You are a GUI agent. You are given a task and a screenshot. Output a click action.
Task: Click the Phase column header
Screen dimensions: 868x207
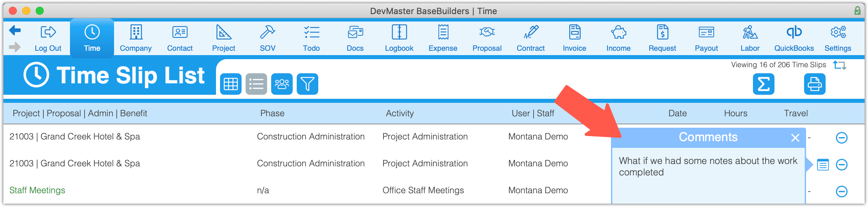point(272,114)
